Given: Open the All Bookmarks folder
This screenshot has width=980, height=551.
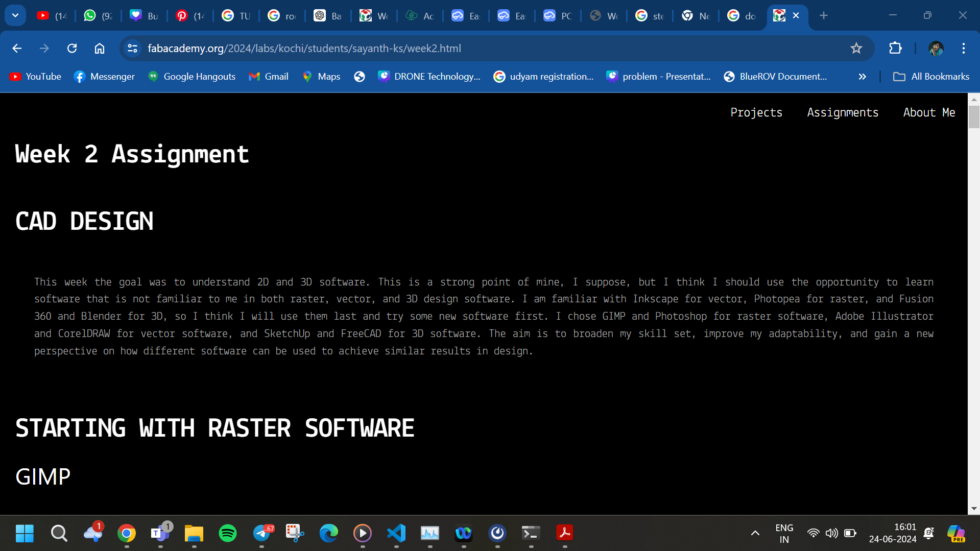Looking at the screenshot, I should [931, 77].
